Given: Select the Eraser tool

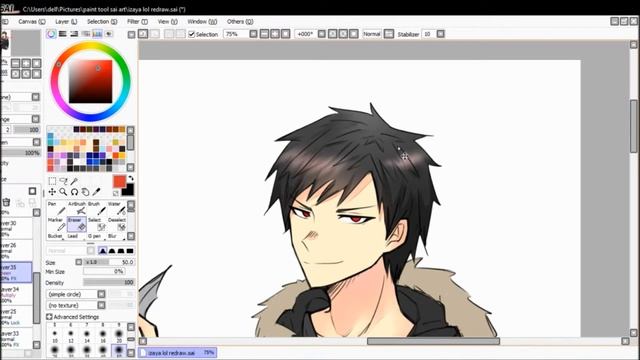Looking at the screenshot, I should (x=77, y=224).
